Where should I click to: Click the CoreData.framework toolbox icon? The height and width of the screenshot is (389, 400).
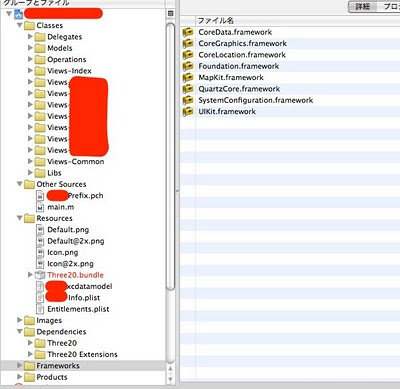(188, 32)
